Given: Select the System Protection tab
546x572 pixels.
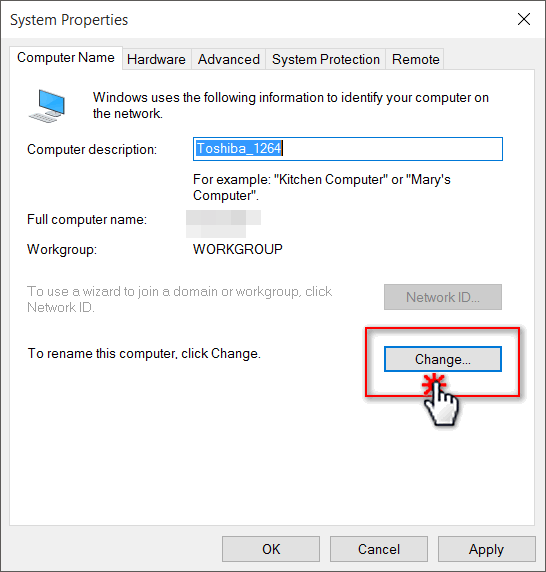Looking at the screenshot, I should coord(326,59).
